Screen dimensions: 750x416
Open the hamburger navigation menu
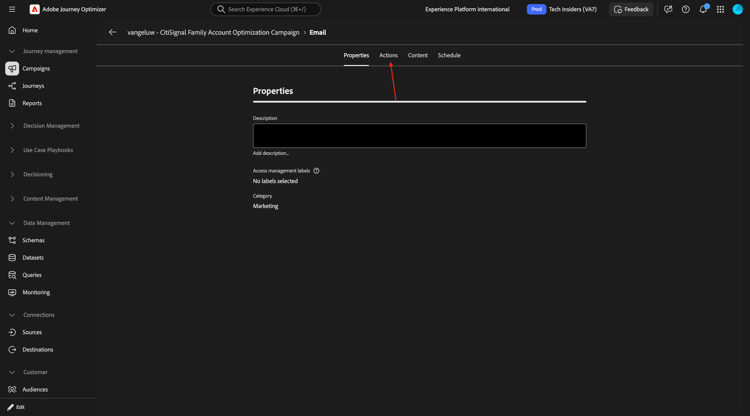pyautogui.click(x=12, y=9)
